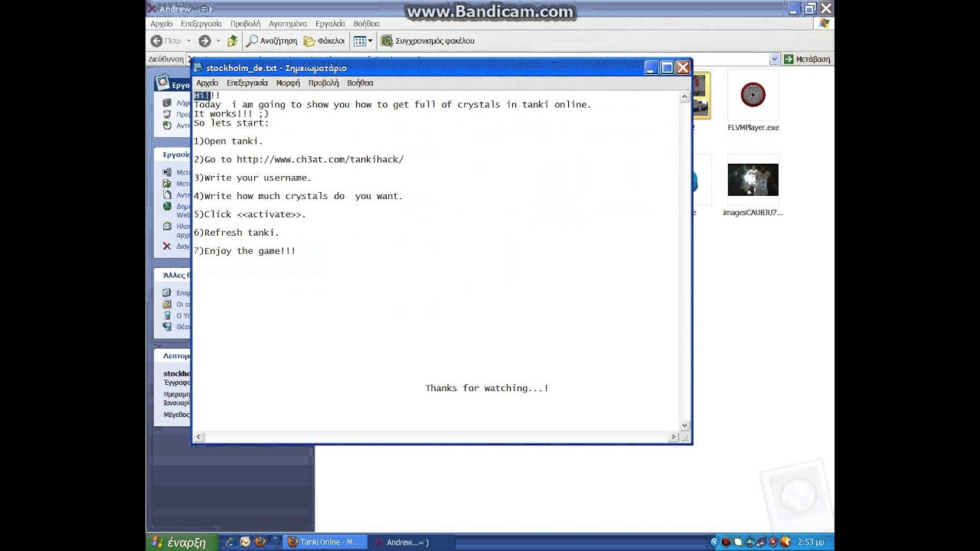Click the '5)Click <<activate>>.' line
Screen dimensions: 980x551
(x=250, y=214)
